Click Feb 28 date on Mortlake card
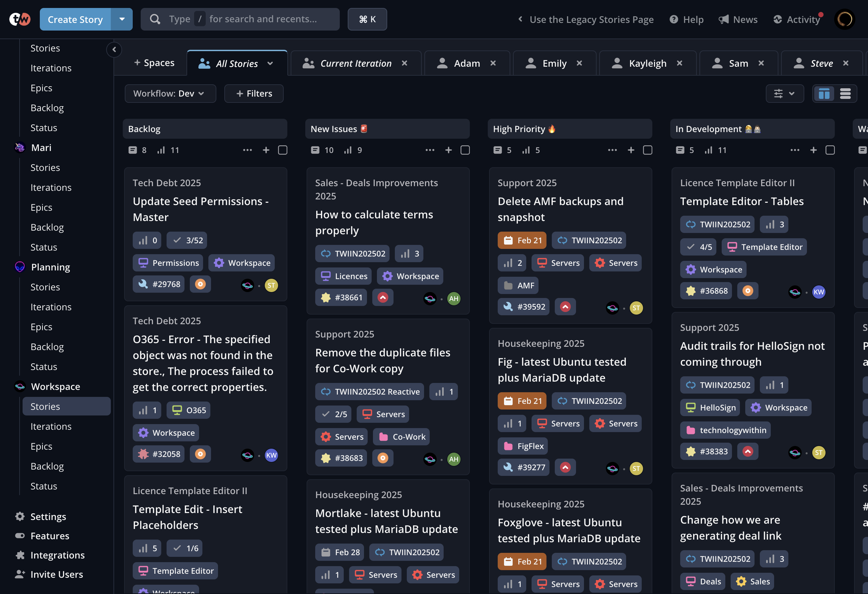Viewport: 868px width, 594px height. tap(339, 552)
